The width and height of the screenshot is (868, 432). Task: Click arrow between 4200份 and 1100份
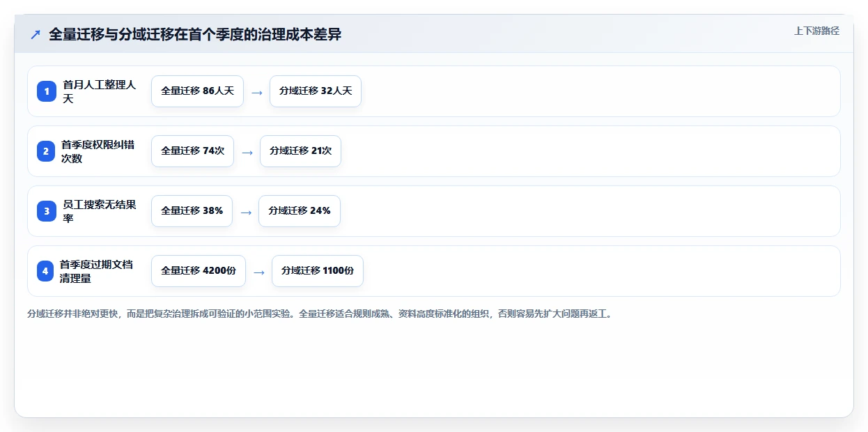259,272
